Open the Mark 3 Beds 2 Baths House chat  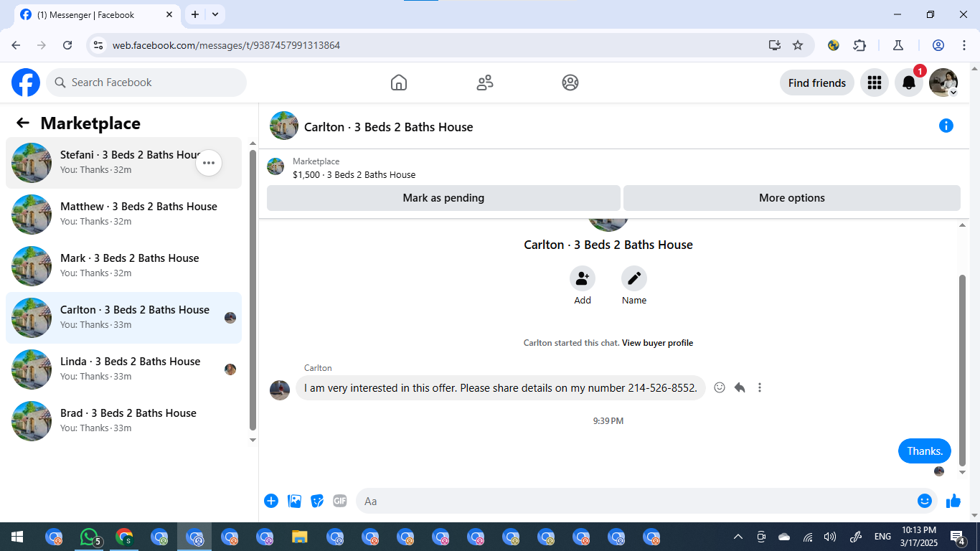pyautogui.click(x=123, y=266)
